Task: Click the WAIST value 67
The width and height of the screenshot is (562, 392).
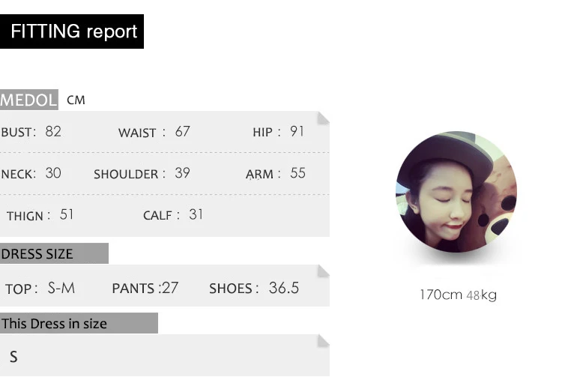Action: coord(182,132)
